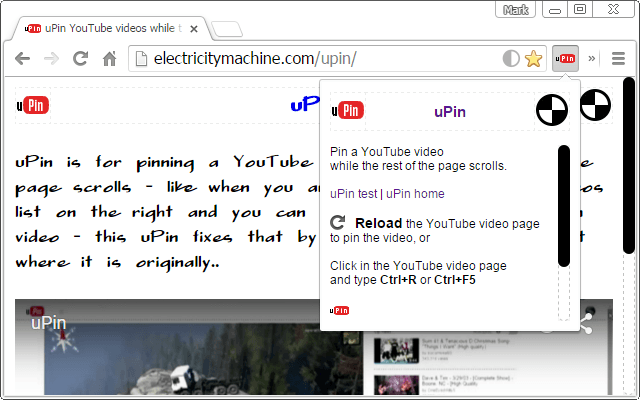Click the "Ctrl+R" text in the popup
640x400 pixels.
(x=398, y=280)
